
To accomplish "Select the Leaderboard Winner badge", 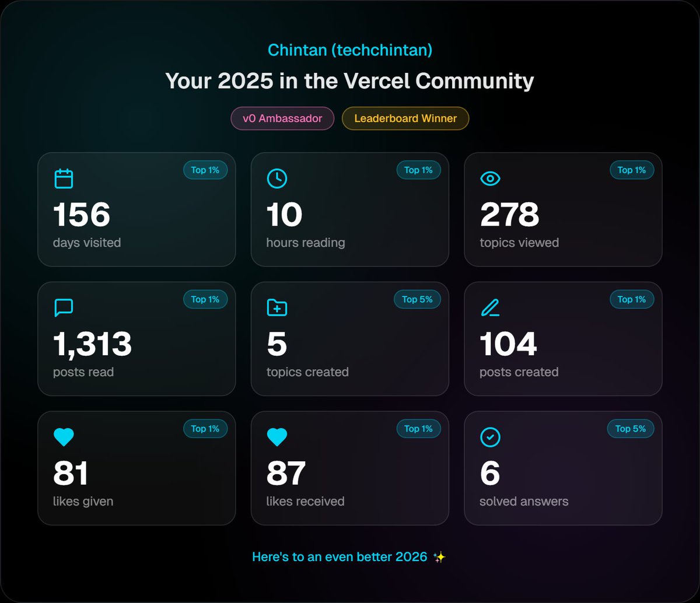I will 405,118.
